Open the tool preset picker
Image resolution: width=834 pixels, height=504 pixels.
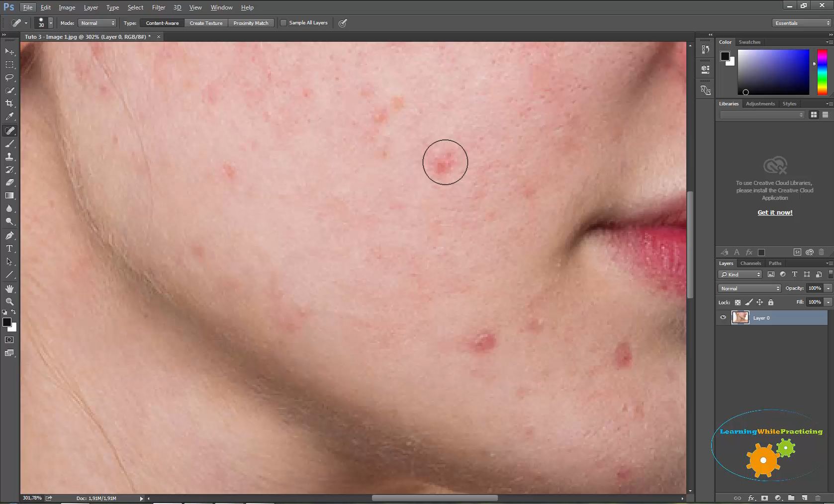[x=19, y=23]
